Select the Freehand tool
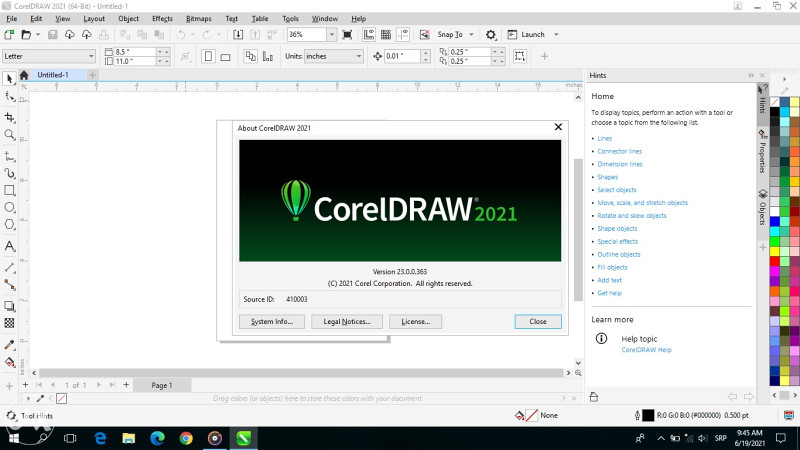This screenshot has height=450, width=800. click(9, 156)
